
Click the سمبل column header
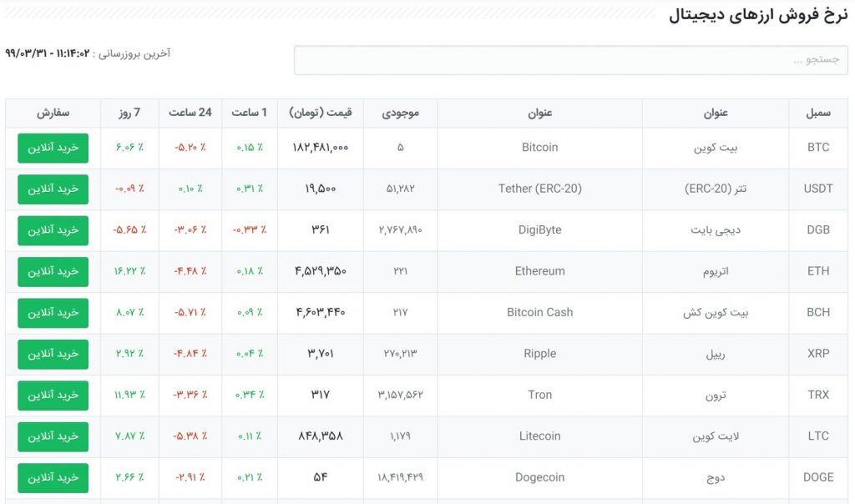818,113
